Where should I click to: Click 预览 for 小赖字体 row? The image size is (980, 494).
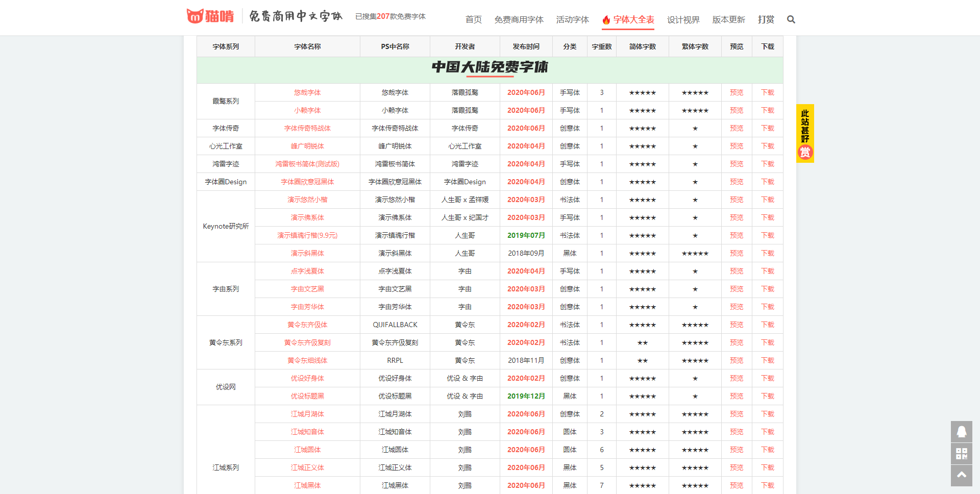click(737, 110)
